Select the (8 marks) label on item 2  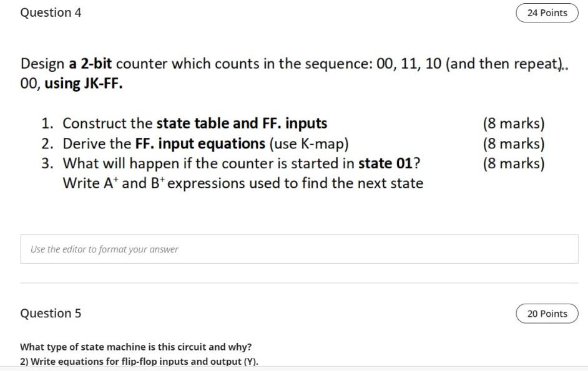pos(514,143)
